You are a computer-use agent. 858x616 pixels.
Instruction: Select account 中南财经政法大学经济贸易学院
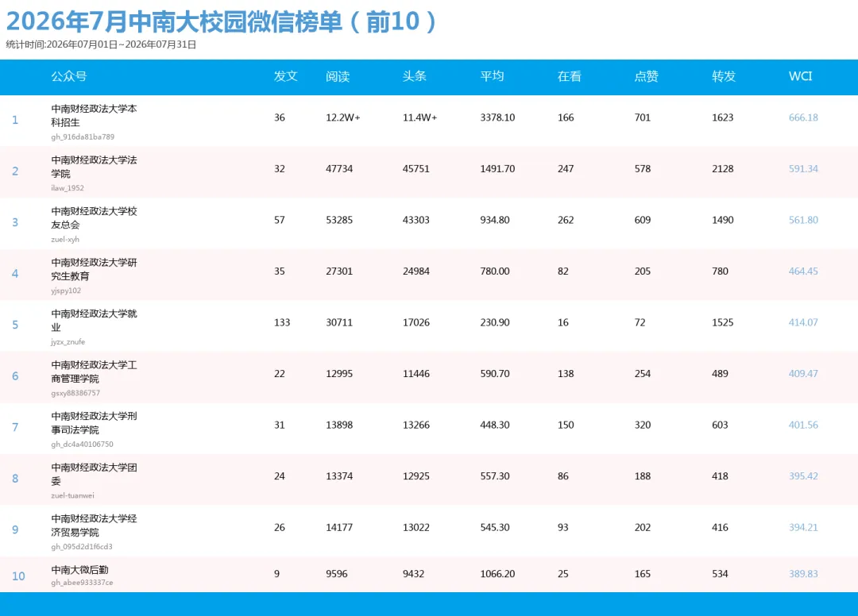pyautogui.click(x=94, y=526)
